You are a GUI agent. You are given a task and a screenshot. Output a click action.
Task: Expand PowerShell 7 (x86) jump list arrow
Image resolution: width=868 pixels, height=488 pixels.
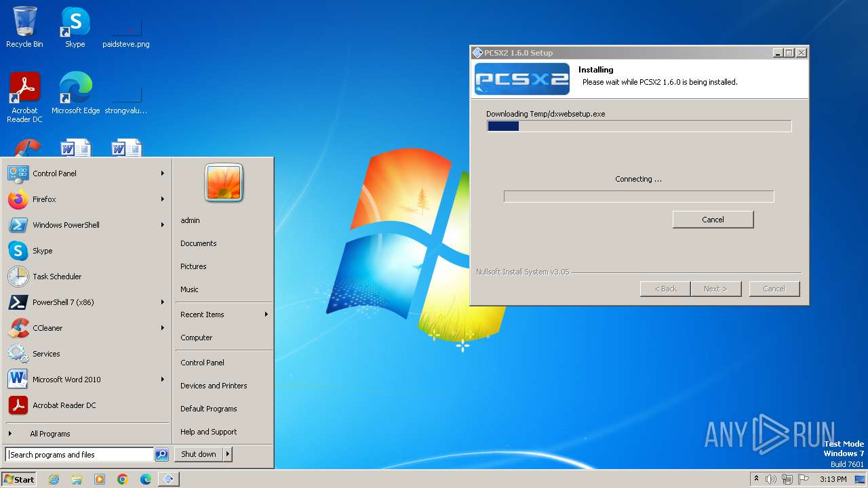[163, 302]
